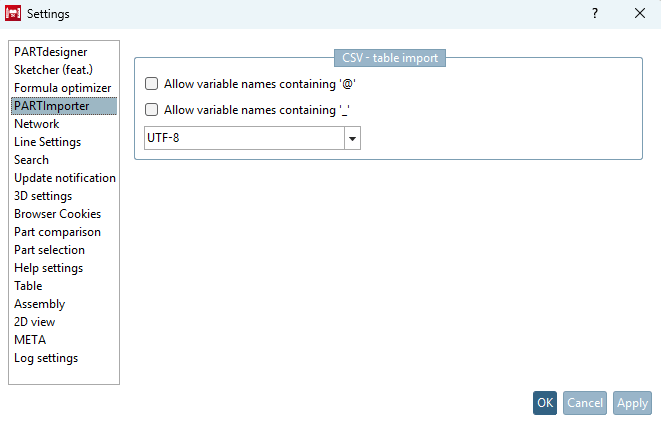This screenshot has width=661, height=423.
Task: Click the question mark help button
Action: click(595, 14)
